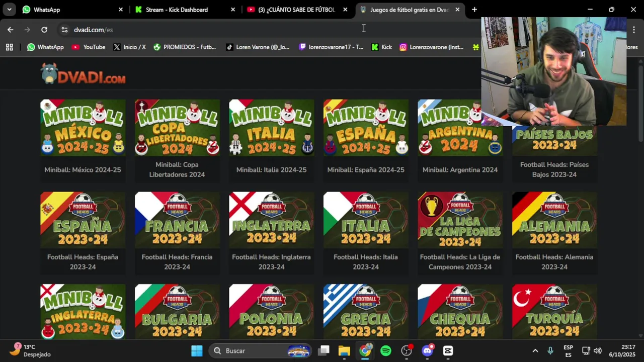Viewport: 644px width, 362px height.
Task: Open Football Heads Bulgaria 2023-24 thumbnail
Action: coord(177,312)
